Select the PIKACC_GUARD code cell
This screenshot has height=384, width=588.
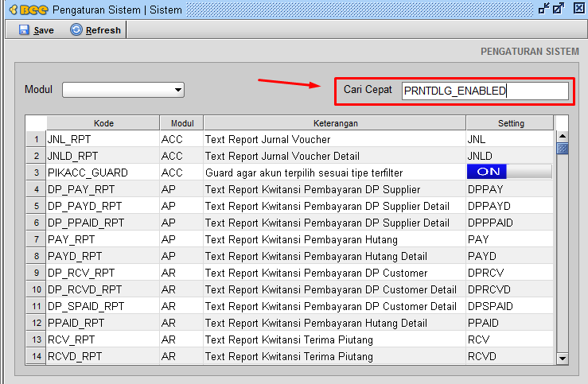point(103,173)
